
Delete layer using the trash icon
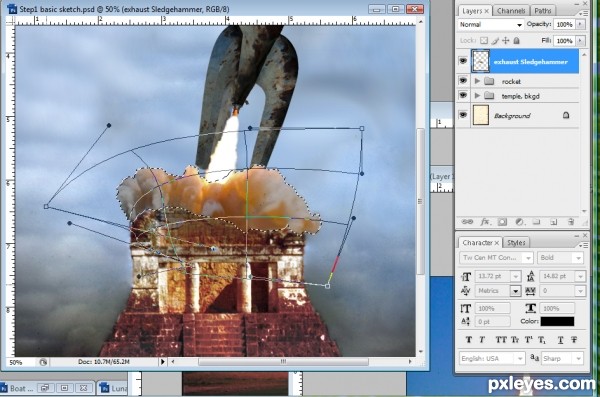coord(571,222)
